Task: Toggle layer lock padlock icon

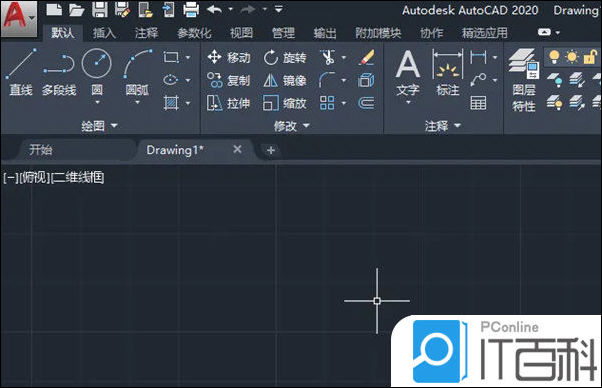Action: point(590,57)
